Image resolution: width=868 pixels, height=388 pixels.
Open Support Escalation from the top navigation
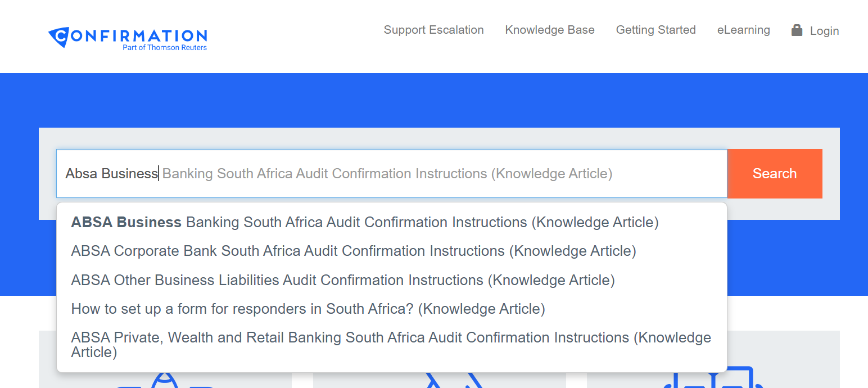coord(433,30)
